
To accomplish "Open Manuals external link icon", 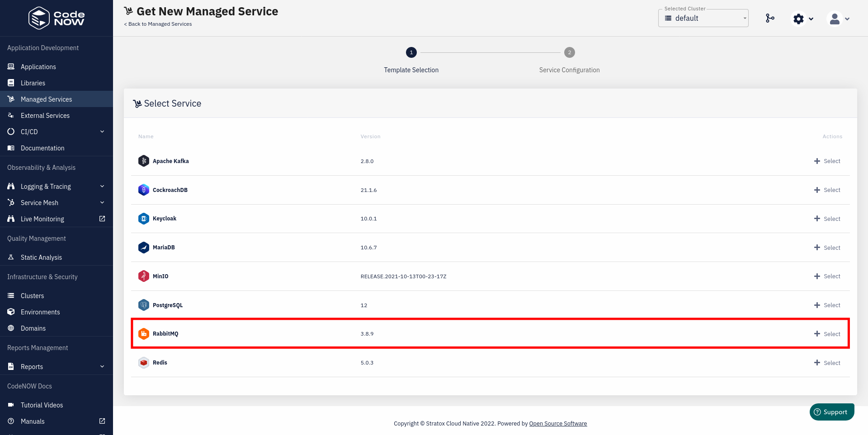I will pyautogui.click(x=102, y=421).
